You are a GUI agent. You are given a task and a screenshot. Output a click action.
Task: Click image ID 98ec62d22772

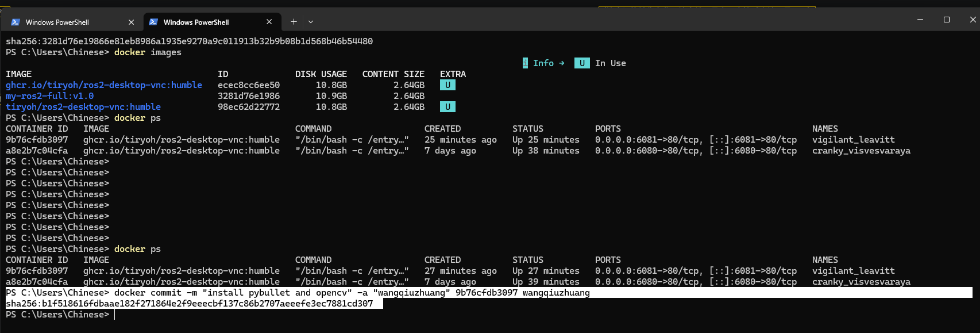click(x=249, y=107)
